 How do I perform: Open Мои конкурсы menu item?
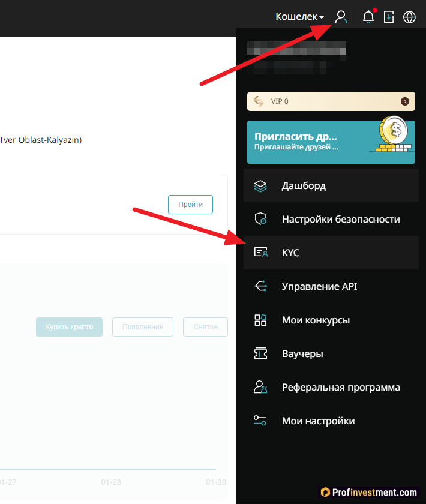[331, 320]
